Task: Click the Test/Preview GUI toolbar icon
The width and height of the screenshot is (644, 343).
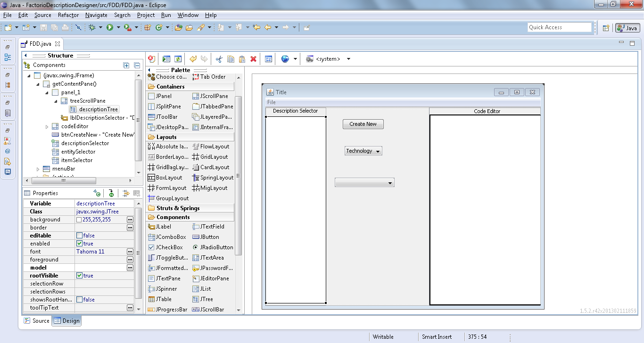Action: point(166,59)
